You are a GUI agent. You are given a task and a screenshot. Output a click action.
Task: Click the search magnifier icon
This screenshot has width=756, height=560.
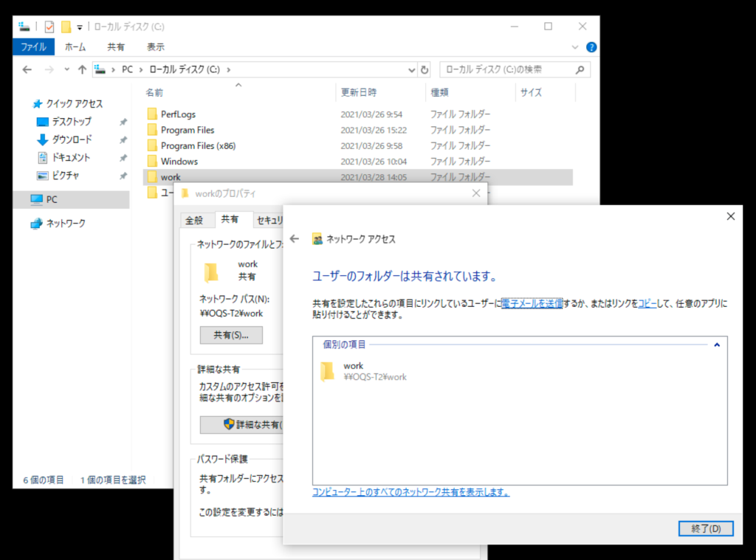click(x=580, y=69)
